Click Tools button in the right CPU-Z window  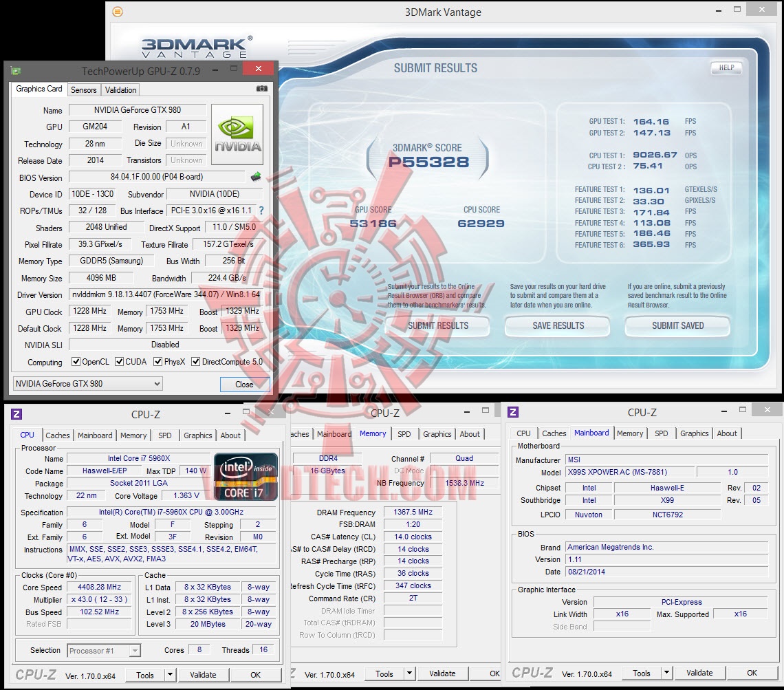642,673
